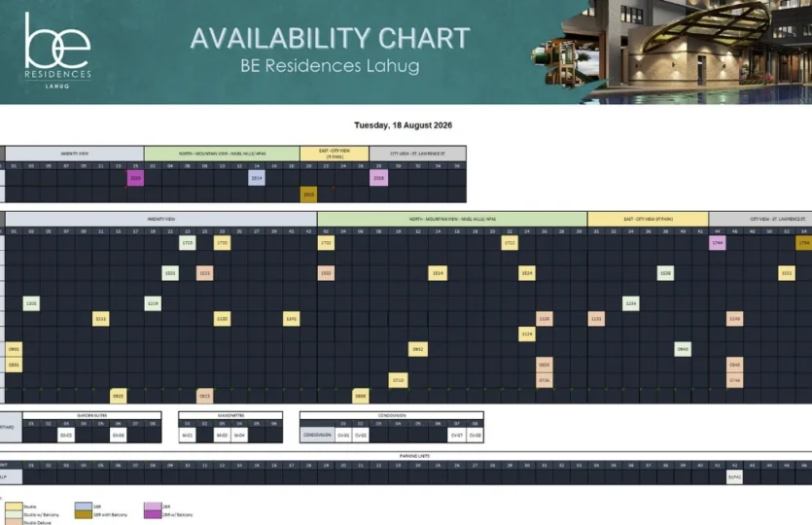Click the Parking Units header
The width and height of the screenshot is (812, 525).
(x=414, y=456)
